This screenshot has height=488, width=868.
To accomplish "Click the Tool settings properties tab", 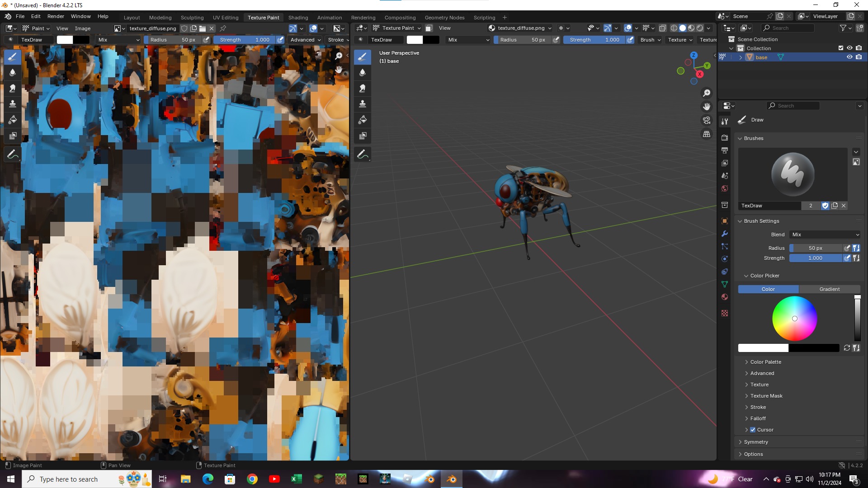I will (725, 122).
